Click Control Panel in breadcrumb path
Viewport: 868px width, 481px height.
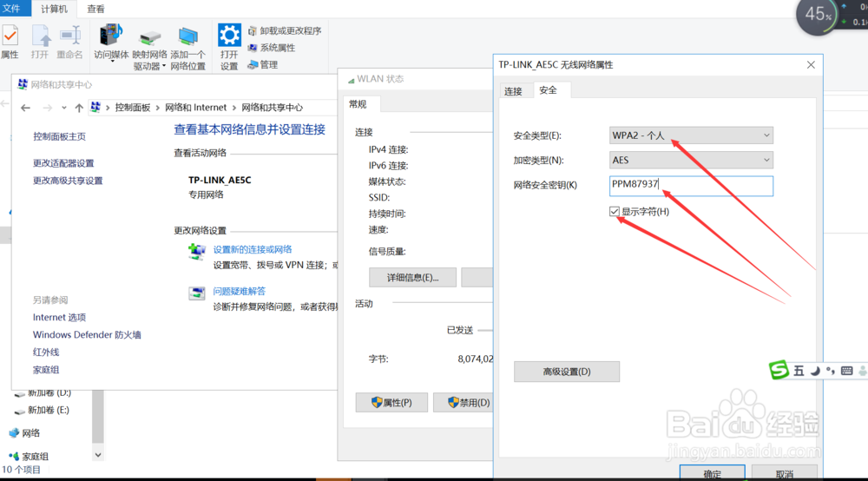(x=132, y=108)
